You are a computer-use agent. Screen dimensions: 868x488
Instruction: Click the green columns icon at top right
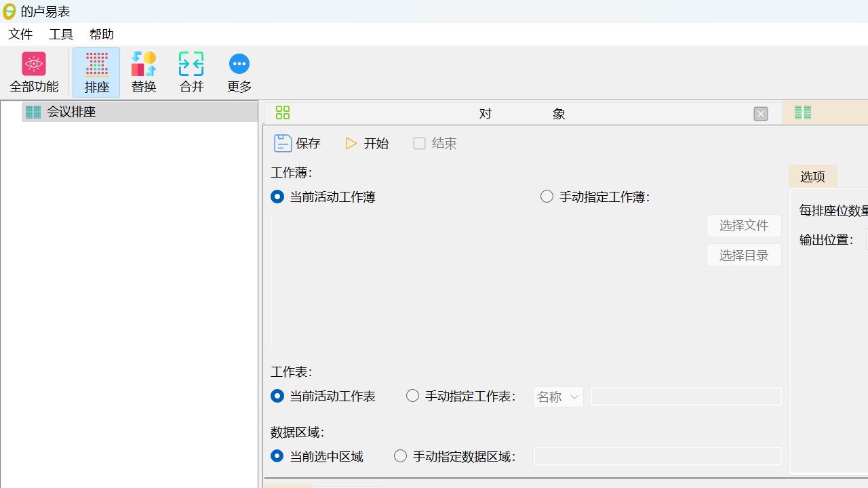[x=802, y=113]
